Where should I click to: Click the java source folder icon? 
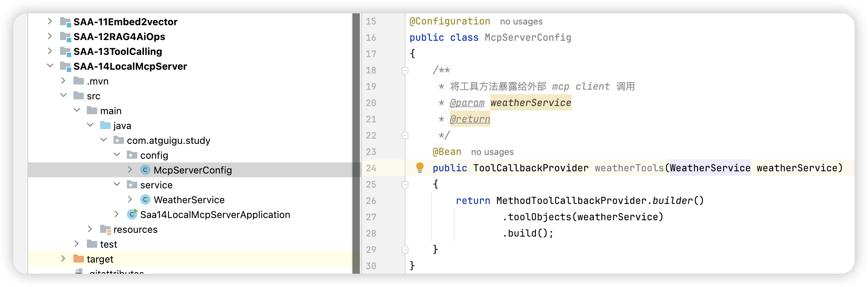(x=105, y=125)
